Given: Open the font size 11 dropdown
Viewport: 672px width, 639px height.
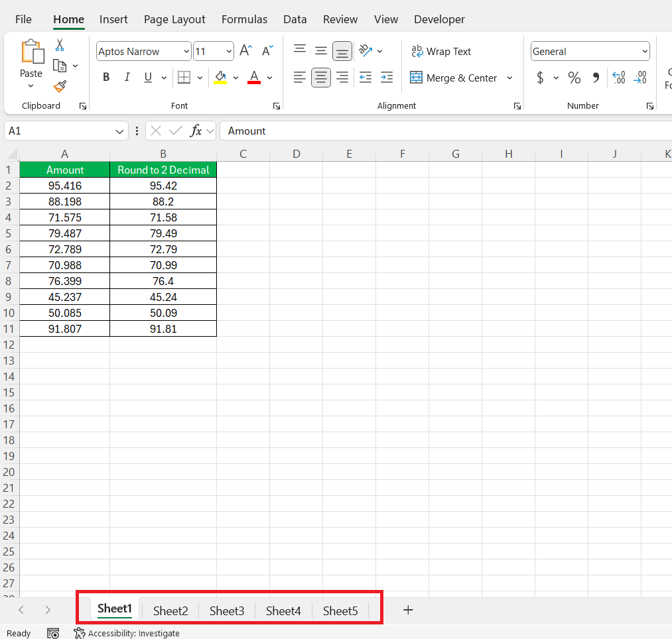Looking at the screenshot, I should click(x=229, y=52).
